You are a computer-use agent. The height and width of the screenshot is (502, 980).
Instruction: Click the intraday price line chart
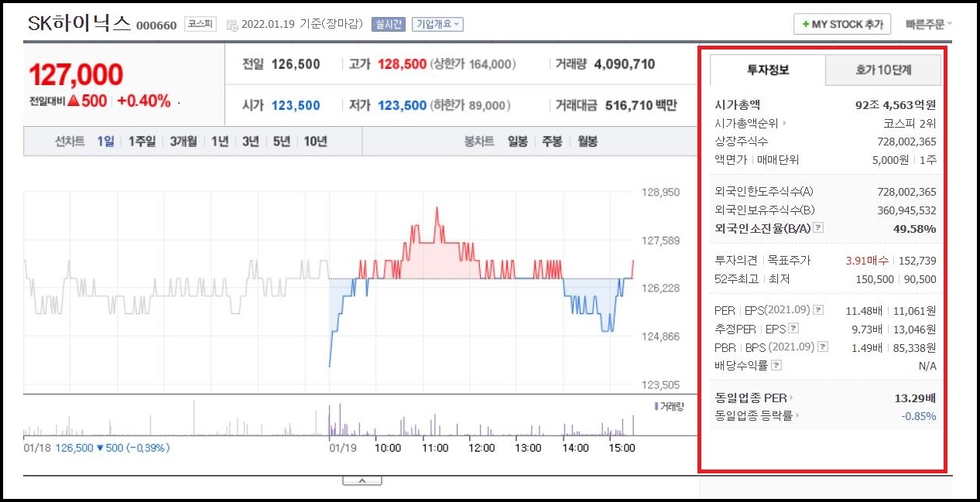click(x=329, y=289)
